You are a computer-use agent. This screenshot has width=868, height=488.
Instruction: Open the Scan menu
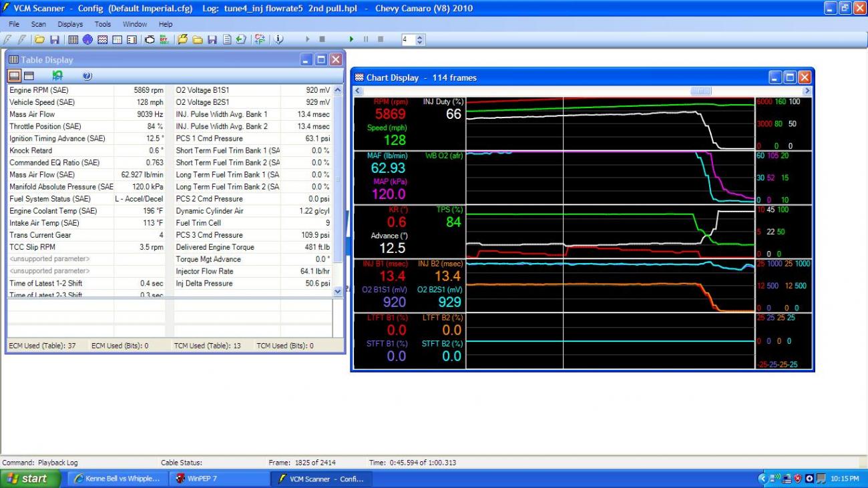pos(39,24)
